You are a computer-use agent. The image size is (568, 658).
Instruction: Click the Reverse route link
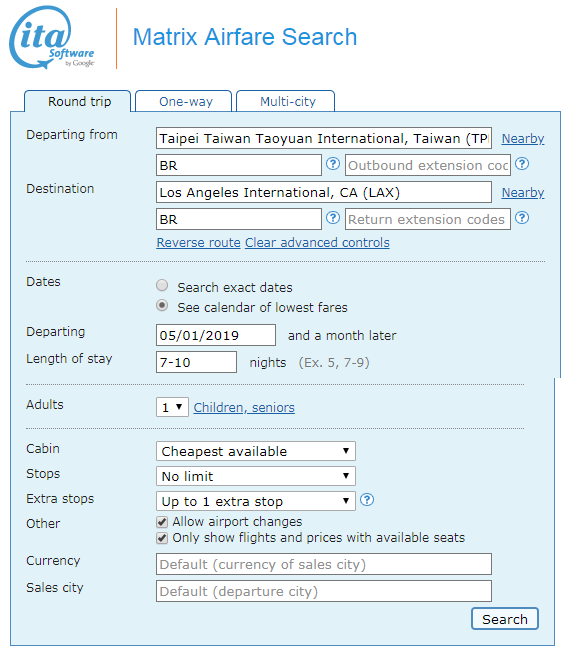pyautogui.click(x=198, y=243)
